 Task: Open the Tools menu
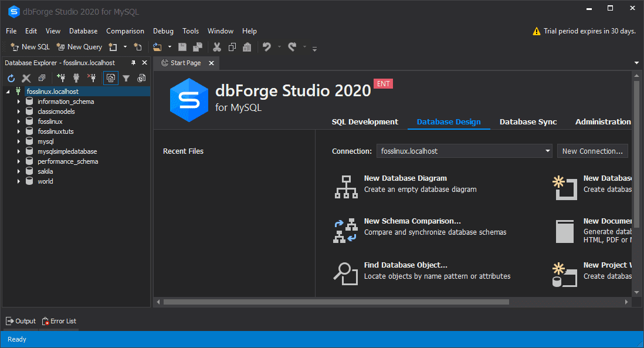[191, 31]
